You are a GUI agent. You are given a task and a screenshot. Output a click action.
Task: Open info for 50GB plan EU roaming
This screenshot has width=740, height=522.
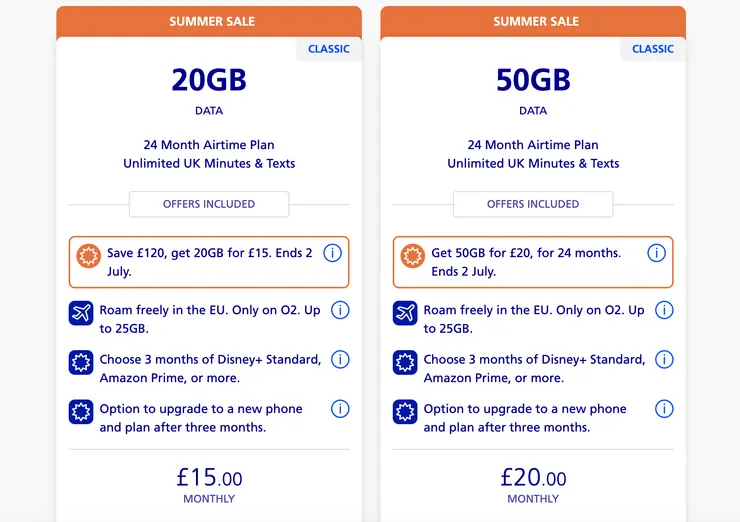664,310
